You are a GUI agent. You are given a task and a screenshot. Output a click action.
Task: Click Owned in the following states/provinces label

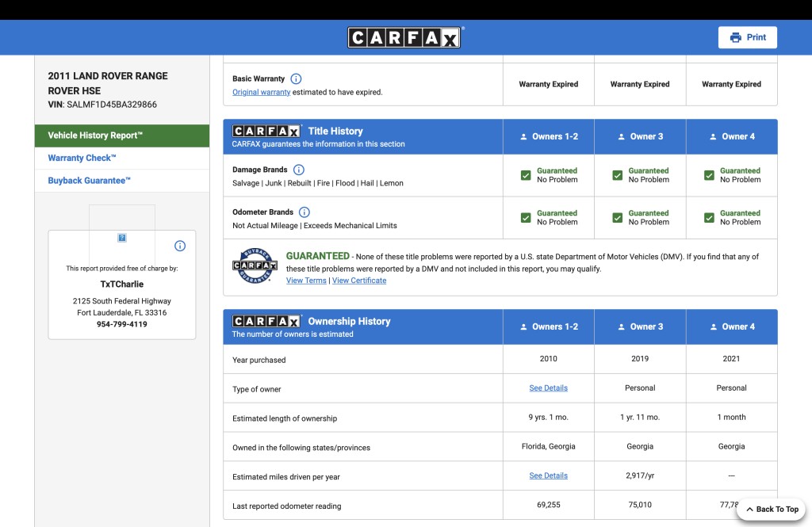(x=301, y=448)
